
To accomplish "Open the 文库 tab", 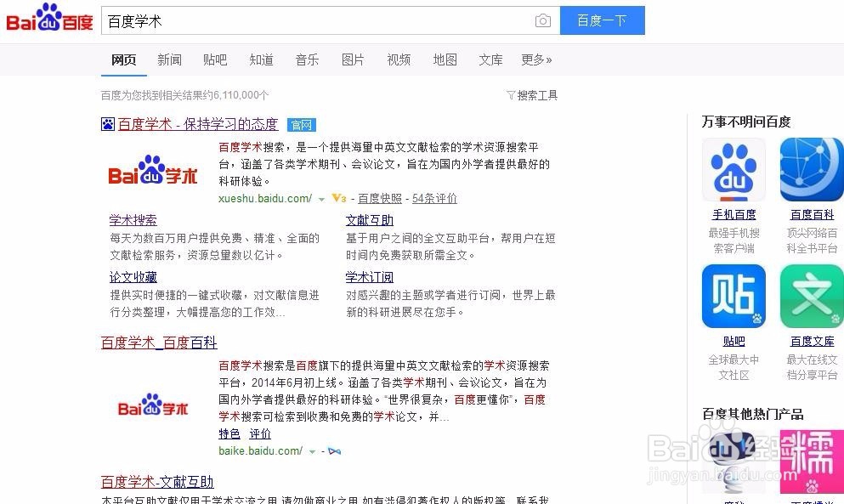I will tap(491, 59).
